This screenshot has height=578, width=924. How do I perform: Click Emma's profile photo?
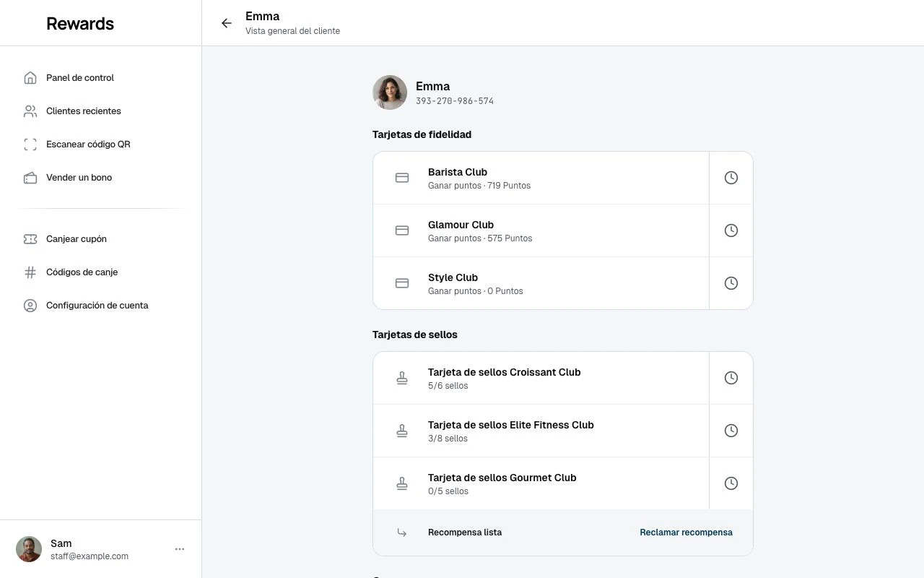point(390,92)
